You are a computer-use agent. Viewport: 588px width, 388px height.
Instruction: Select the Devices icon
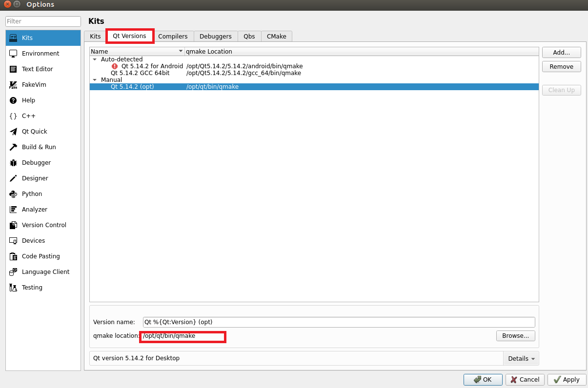13,240
